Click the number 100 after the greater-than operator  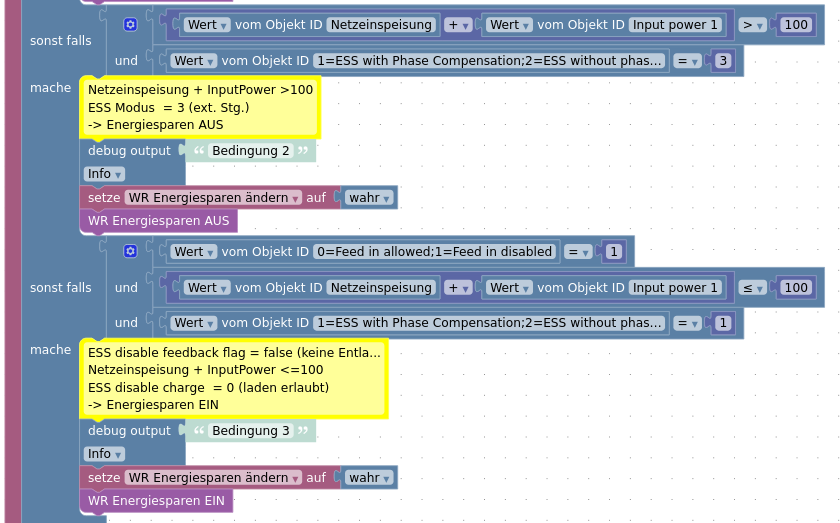point(796,24)
